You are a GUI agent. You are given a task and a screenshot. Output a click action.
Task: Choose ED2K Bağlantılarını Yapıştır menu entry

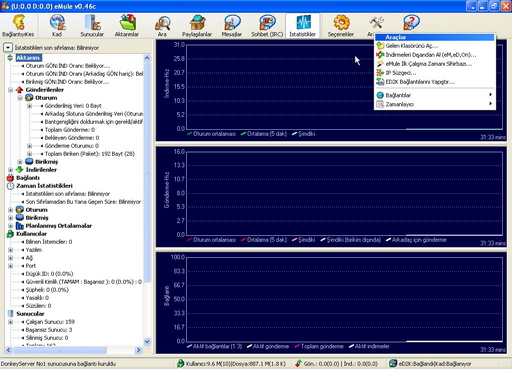click(435, 82)
